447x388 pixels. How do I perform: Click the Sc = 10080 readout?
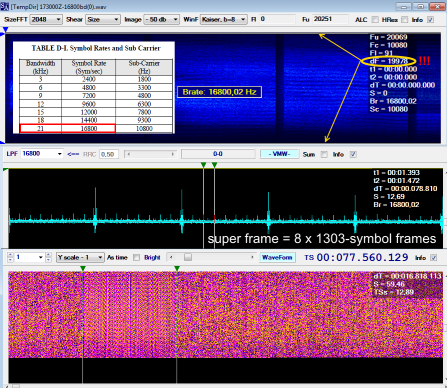tap(388, 109)
